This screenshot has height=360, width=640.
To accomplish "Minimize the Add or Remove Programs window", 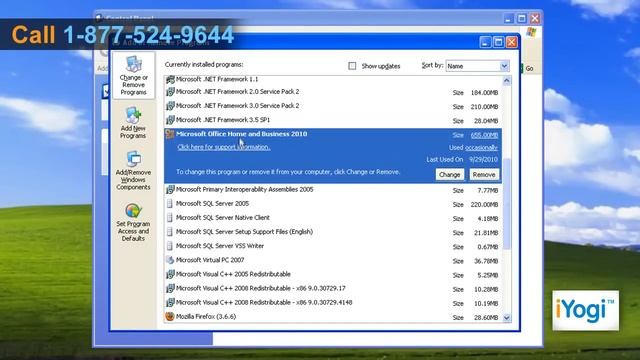I will tap(485, 42).
